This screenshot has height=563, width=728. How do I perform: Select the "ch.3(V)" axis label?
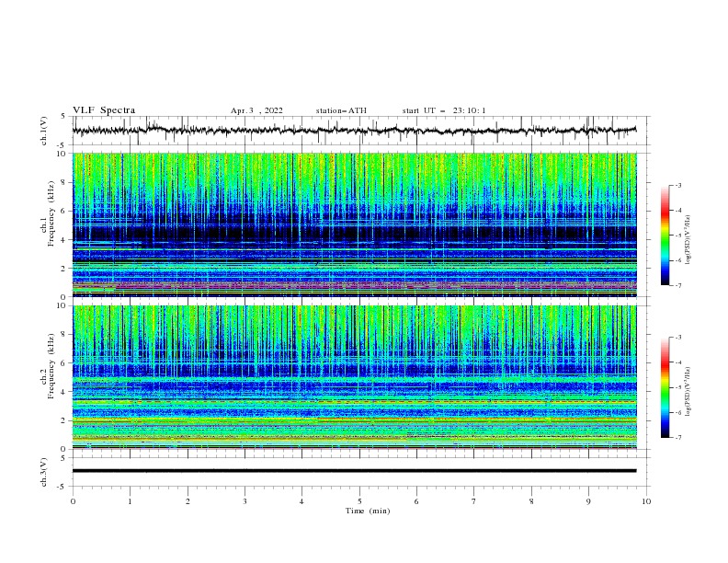[44, 472]
